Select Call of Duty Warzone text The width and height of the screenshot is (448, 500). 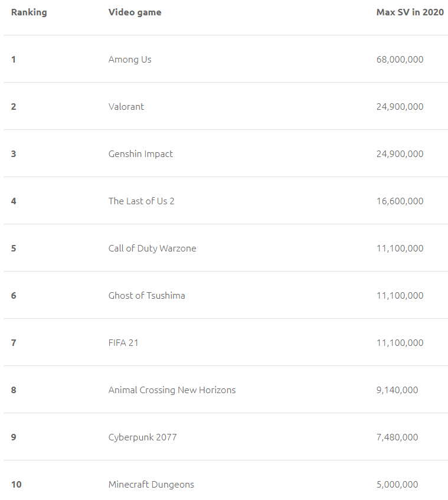click(152, 249)
